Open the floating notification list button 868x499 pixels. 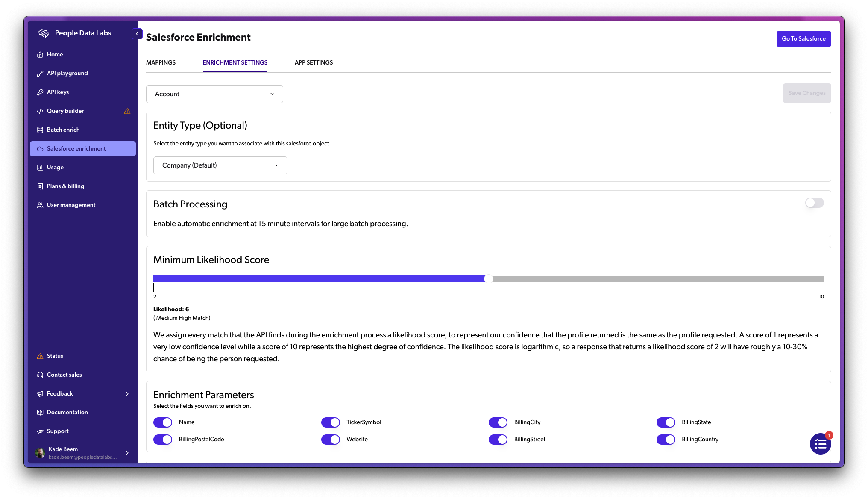point(821,444)
